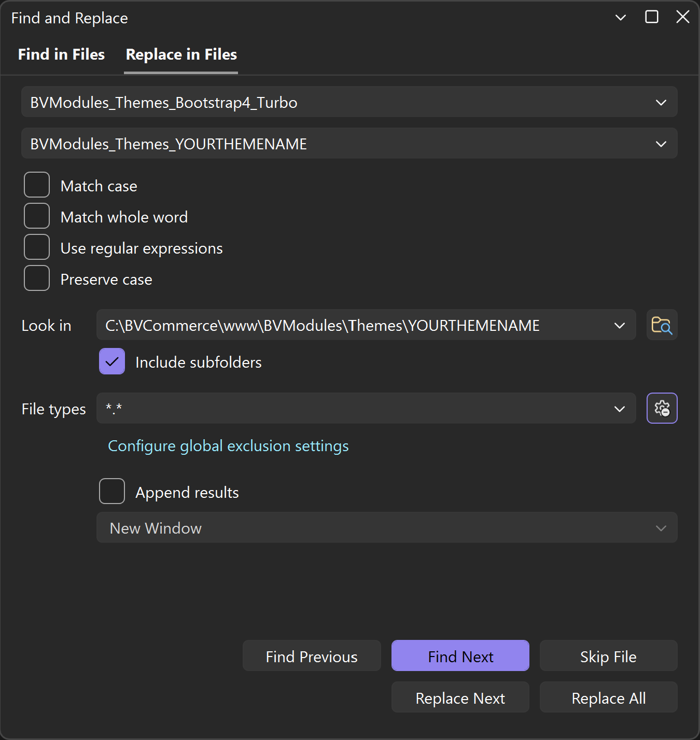Click the Find Next button
Screen dimensions: 700x740
point(460,656)
